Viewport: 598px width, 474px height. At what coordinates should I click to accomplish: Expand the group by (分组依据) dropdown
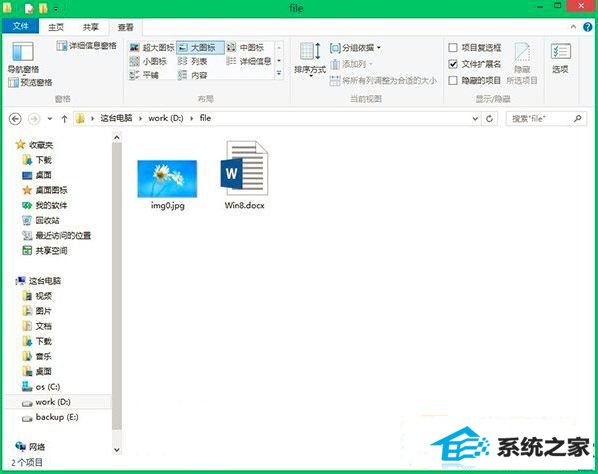(355, 48)
